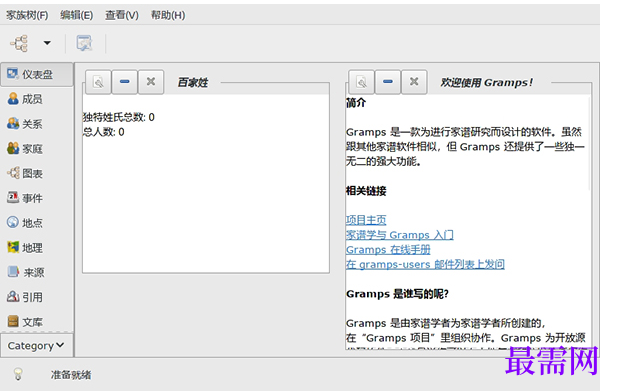This screenshot has height=392, width=617.
Task: Click the 简介 heading
Action: (356, 103)
